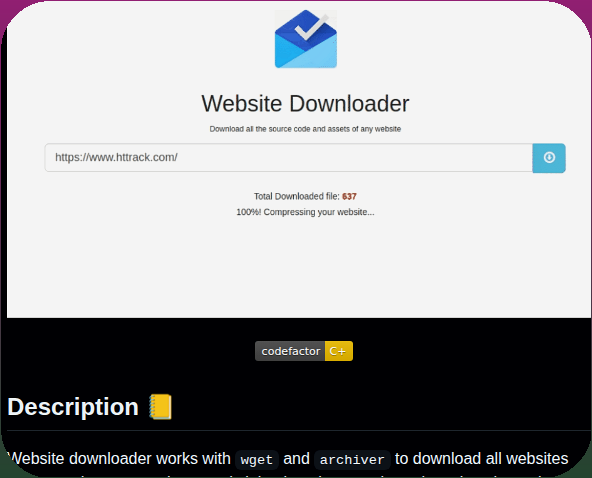Focus the URL field containing https://www.httrack.com/
The height and width of the screenshot is (478, 592).
[289, 157]
